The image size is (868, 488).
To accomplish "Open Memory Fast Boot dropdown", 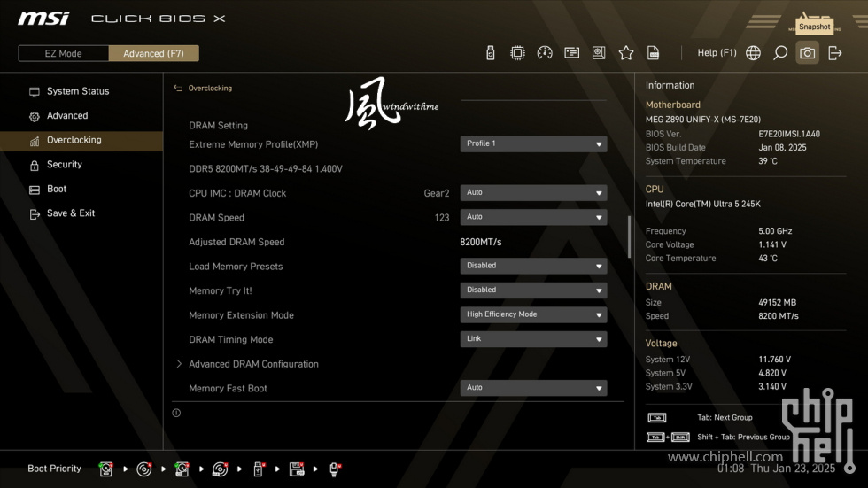I will 533,388.
